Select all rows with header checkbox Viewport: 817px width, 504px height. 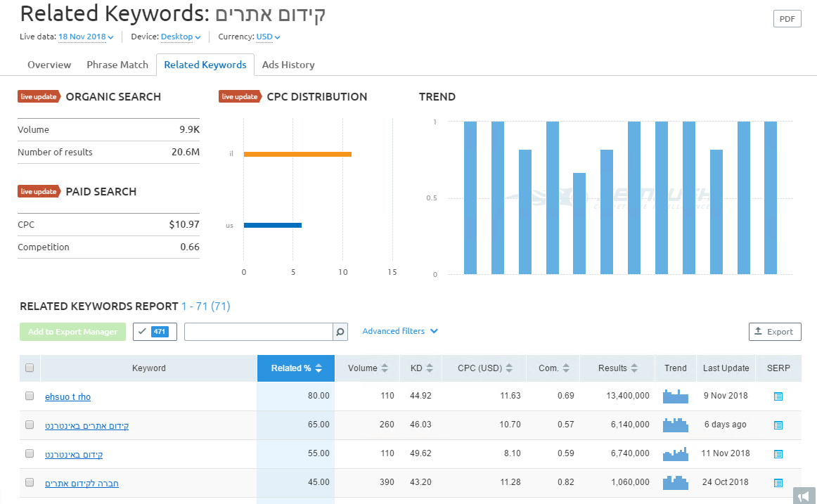pyautogui.click(x=30, y=368)
